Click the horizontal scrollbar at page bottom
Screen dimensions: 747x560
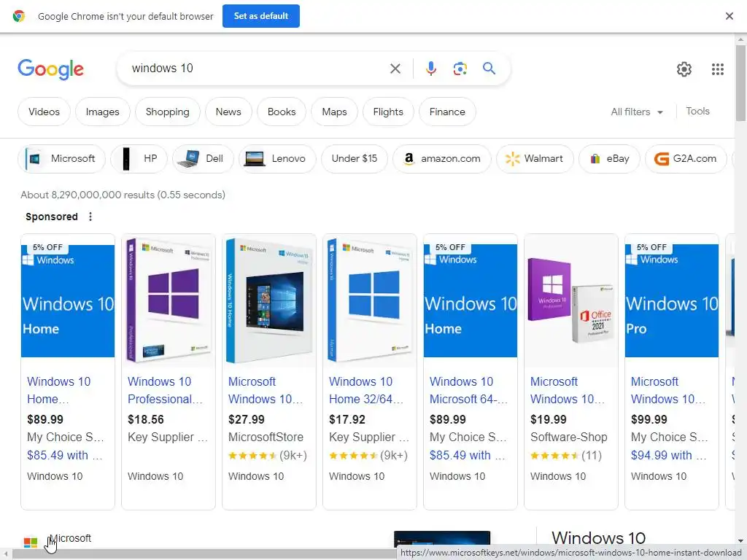204,554
